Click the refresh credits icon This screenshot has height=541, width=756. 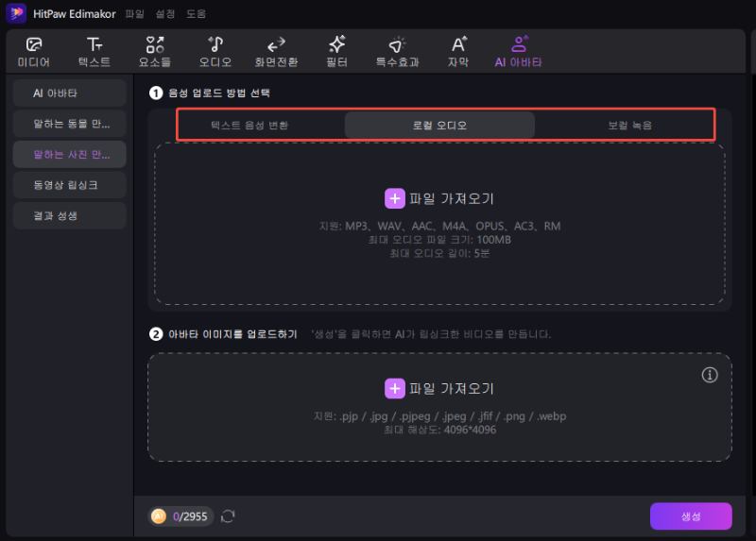[228, 516]
